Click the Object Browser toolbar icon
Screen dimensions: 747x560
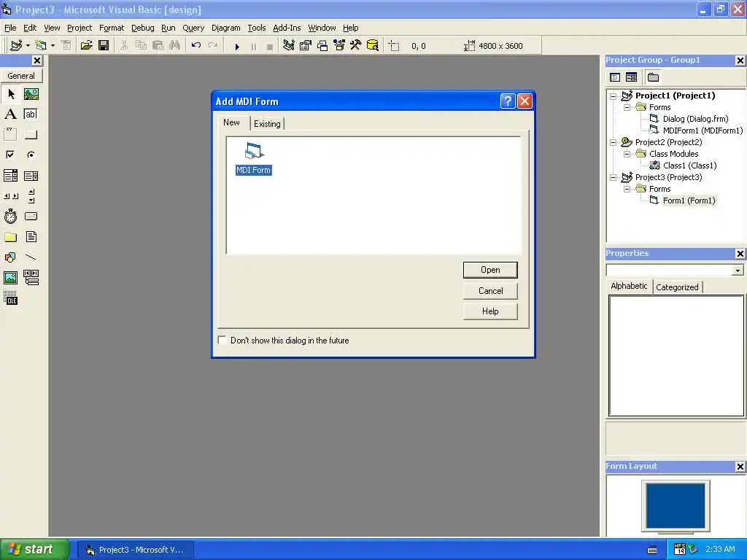(338, 46)
